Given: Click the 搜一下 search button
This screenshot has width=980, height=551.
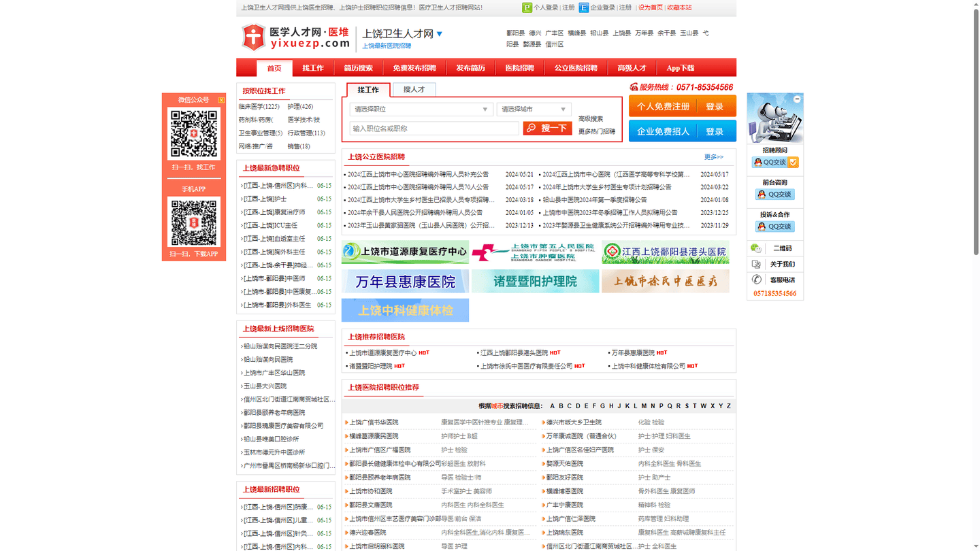Looking at the screenshot, I should click(x=548, y=128).
